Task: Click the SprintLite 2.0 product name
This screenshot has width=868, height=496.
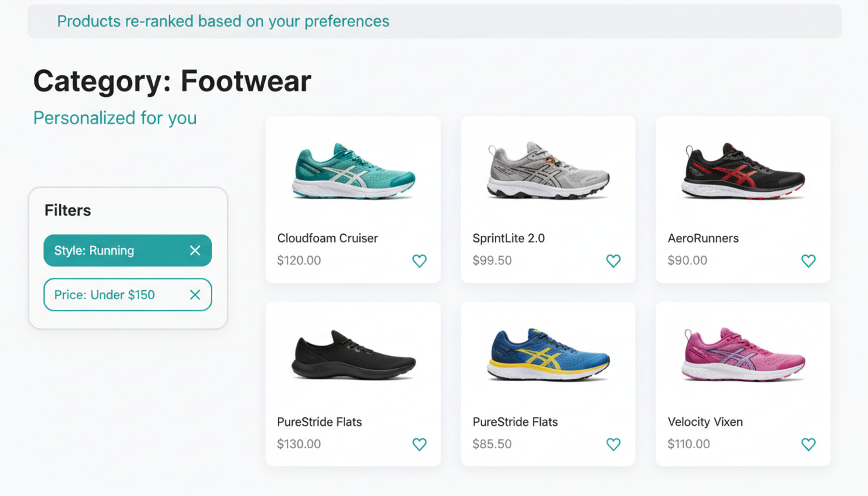Action: 508,238
